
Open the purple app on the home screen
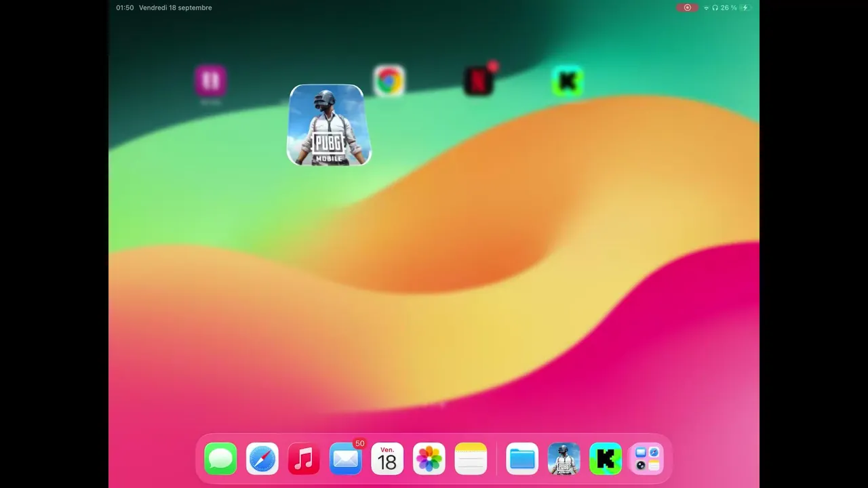click(x=210, y=81)
